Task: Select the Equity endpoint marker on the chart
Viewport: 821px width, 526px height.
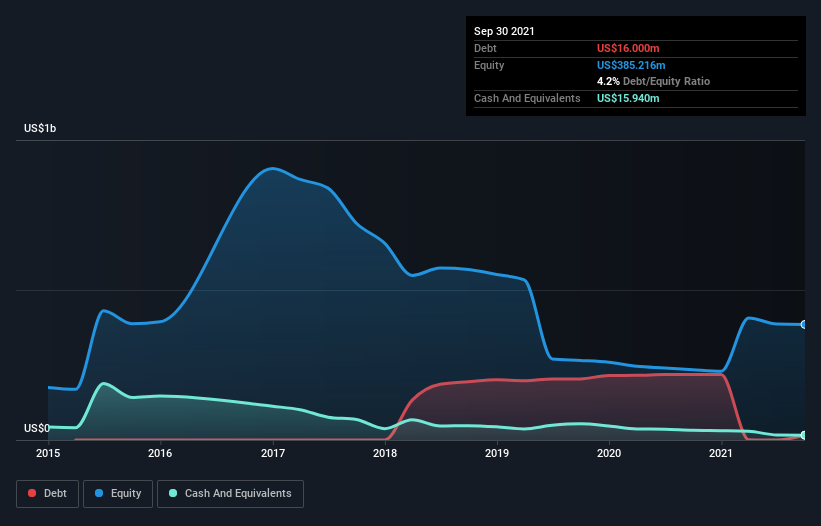Action: (804, 324)
